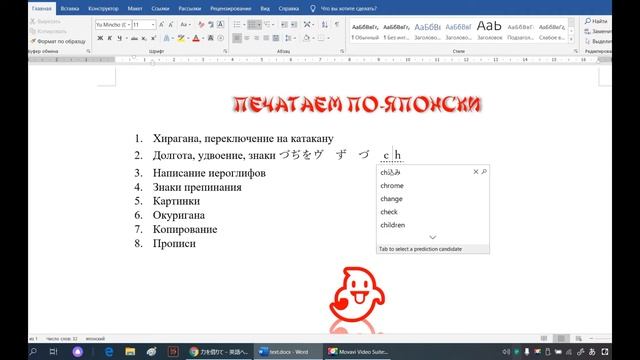Expand more IME prediction candidates
Viewport: 640px width, 360px height.
pyautogui.click(x=433, y=237)
